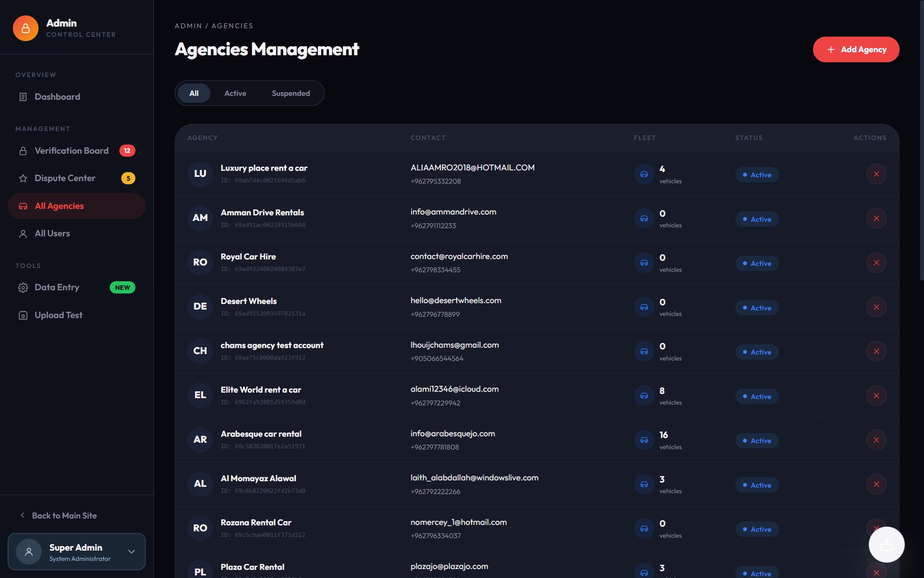924x578 pixels.
Task: Delete chams agency test account
Action: tap(876, 352)
